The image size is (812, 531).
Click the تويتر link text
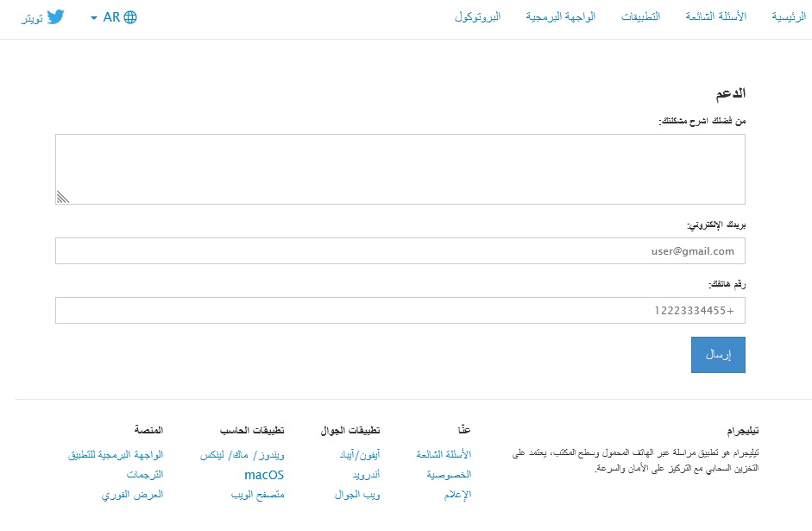point(32,19)
